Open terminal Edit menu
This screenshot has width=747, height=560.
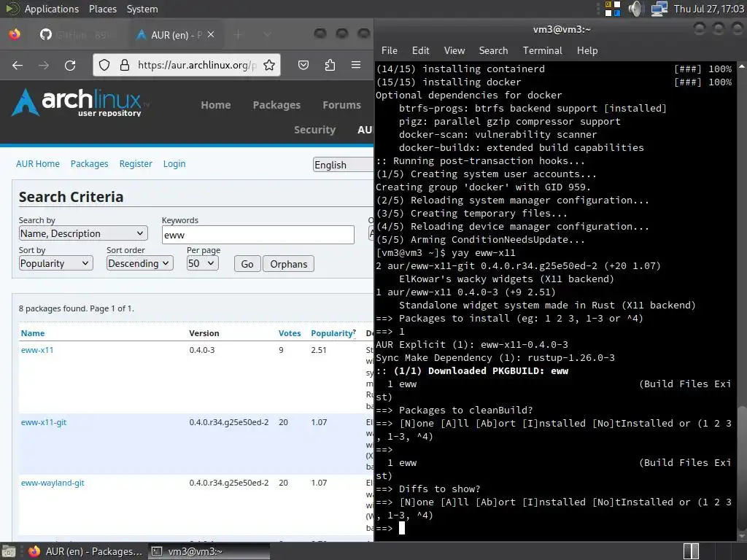point(420,50)
